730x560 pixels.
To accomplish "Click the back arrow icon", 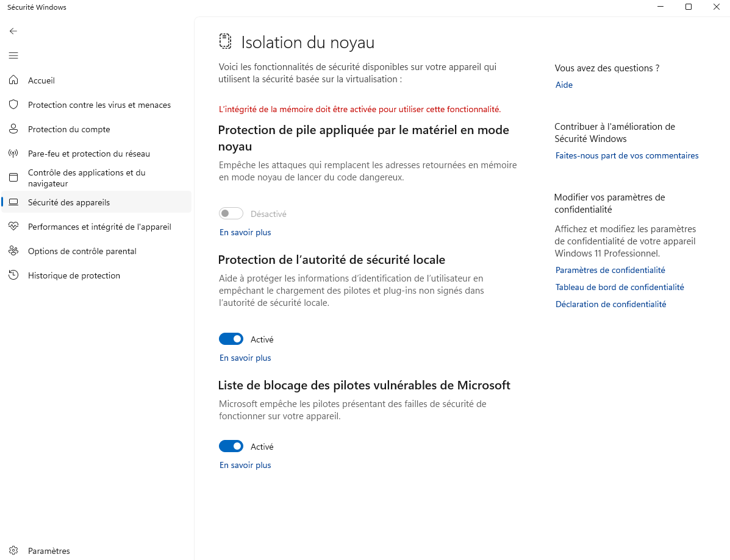I will click(x=13, y=31).
